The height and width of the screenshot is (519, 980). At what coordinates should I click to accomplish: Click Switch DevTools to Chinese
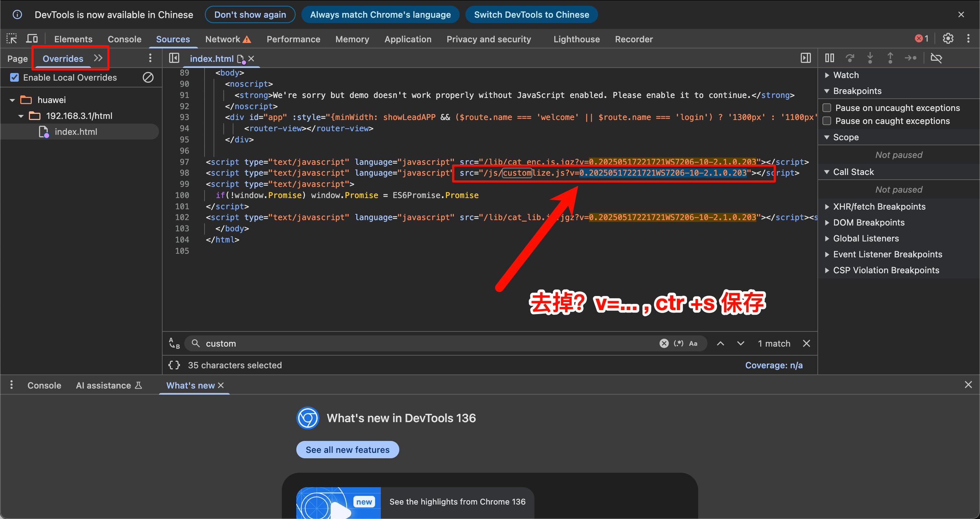[532, 14]
